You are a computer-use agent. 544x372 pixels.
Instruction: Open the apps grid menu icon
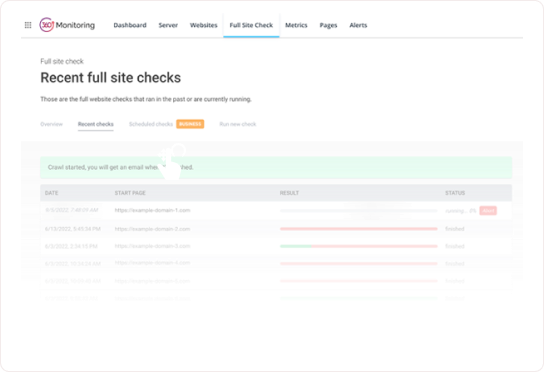pos(28,25)
